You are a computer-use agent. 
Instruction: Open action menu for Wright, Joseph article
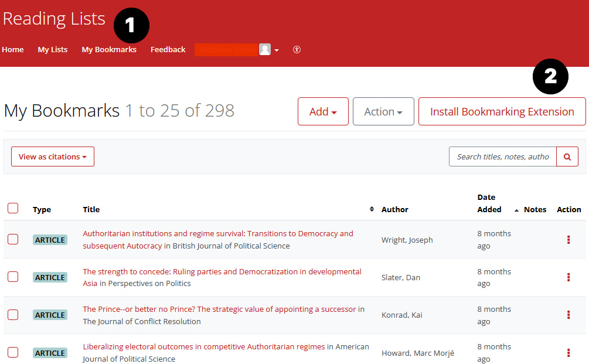[x=568, y=240]
